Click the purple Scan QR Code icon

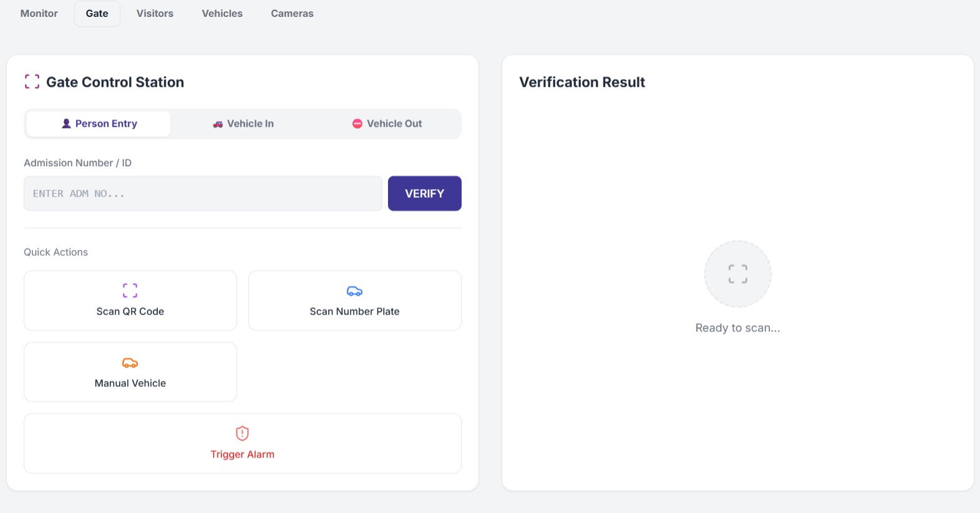[130, 290]
